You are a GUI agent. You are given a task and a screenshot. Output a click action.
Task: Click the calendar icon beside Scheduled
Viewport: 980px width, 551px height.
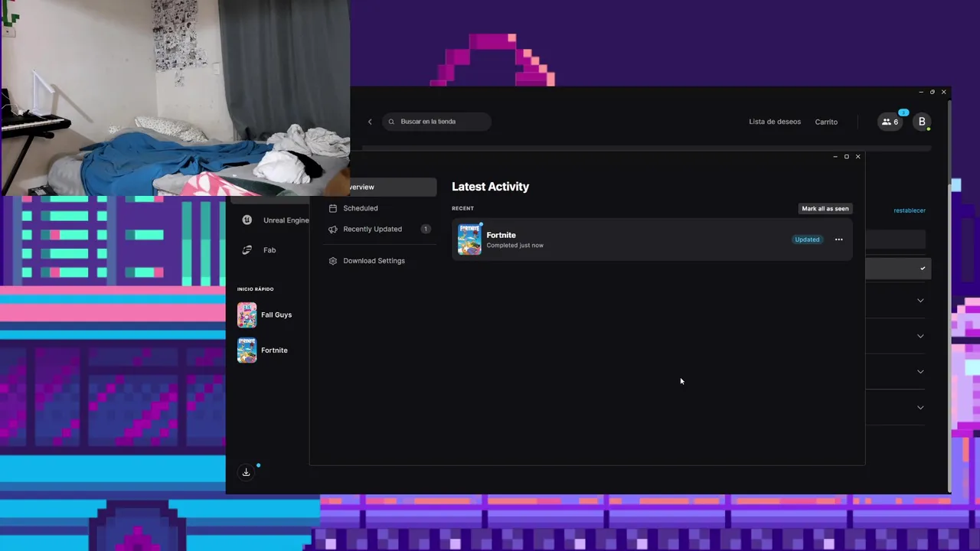[x=333, y=208]
